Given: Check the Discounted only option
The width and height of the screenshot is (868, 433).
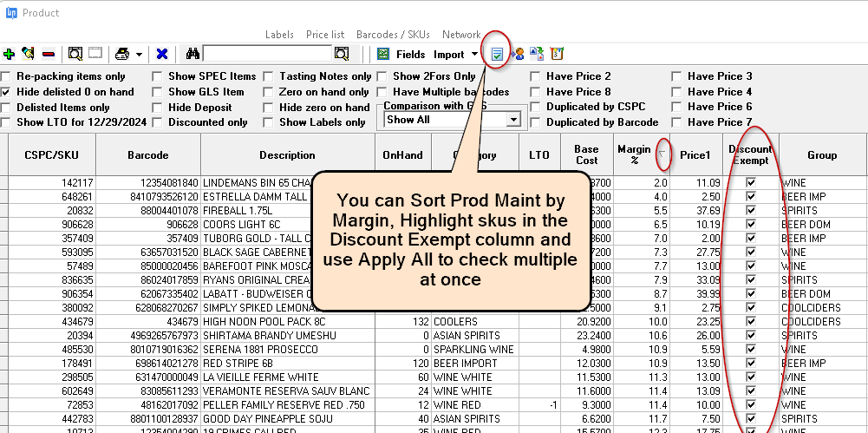Looking at the screenshot, I should tap(157, 122).
